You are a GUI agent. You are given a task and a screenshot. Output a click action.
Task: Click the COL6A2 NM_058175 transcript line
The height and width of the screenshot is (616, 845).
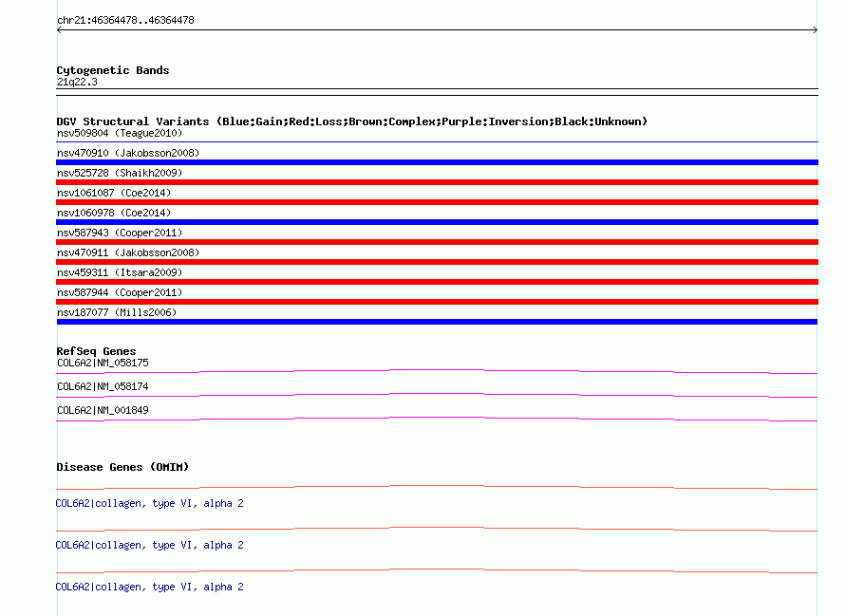(437, 371)
